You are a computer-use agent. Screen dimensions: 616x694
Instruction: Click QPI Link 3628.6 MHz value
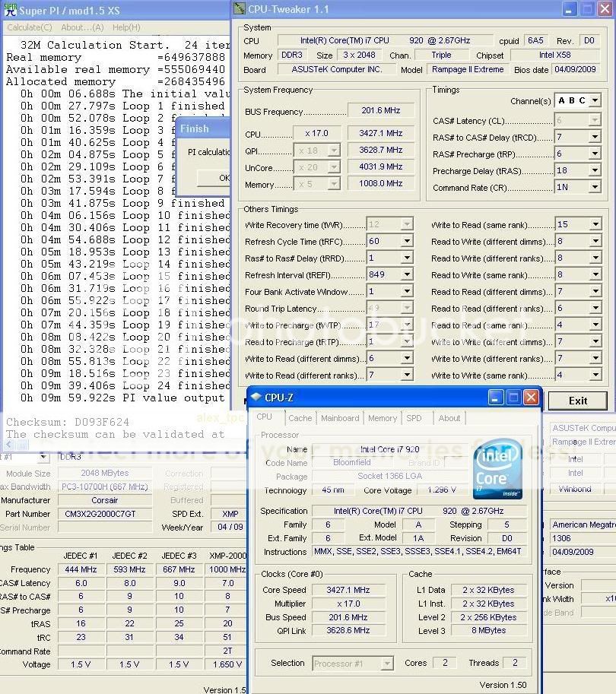(348, 630)
